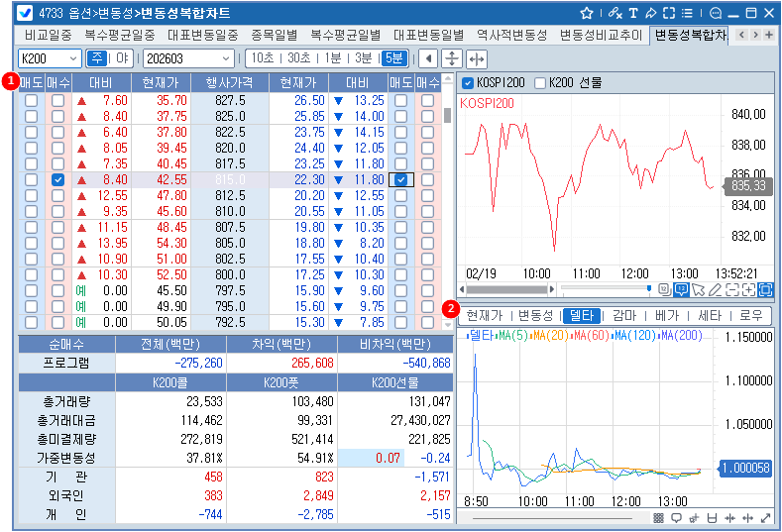This screenshot has height=532, width=782.
Task: Uncheck the call 매수 checkbox at strike 815.0
Action: click(58, 180)
